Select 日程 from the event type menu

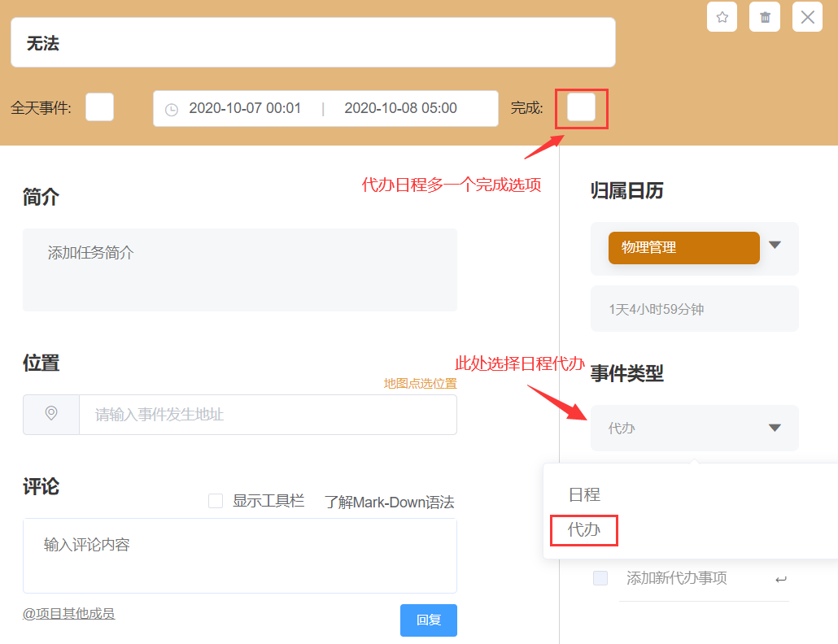(584, 494)
